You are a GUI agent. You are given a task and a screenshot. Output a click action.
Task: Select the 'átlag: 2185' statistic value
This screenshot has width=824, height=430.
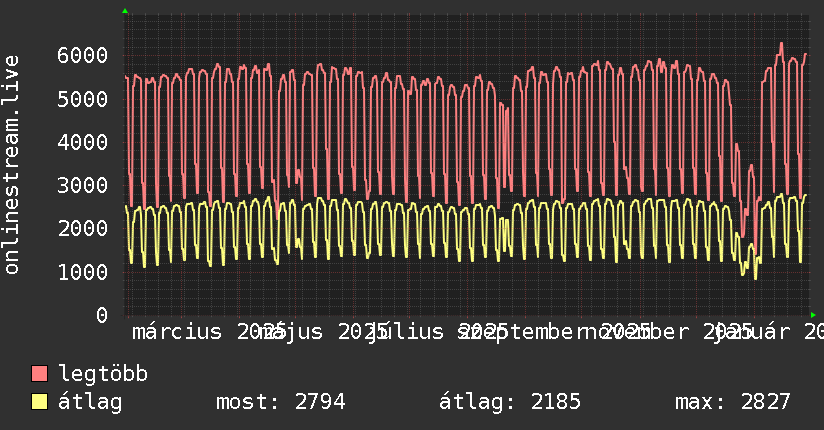510,403
